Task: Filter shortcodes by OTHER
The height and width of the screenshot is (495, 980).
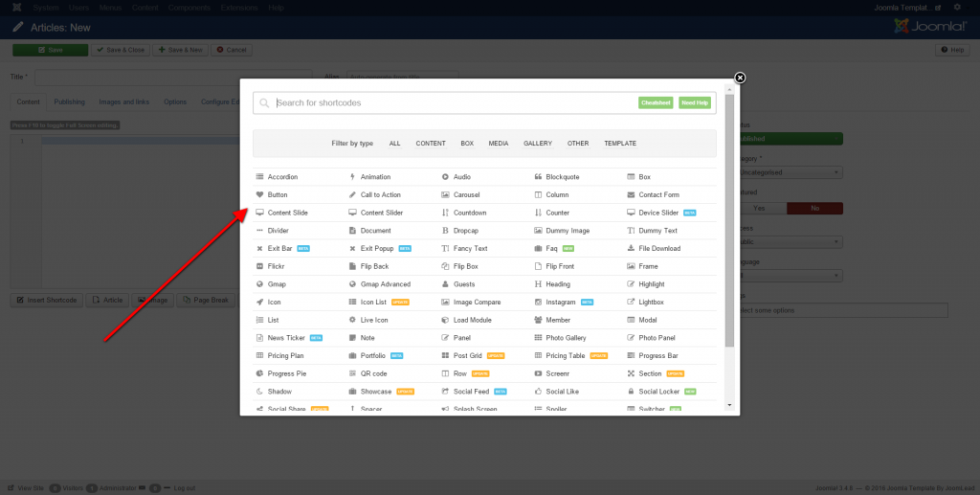Action: pos(578,143)
